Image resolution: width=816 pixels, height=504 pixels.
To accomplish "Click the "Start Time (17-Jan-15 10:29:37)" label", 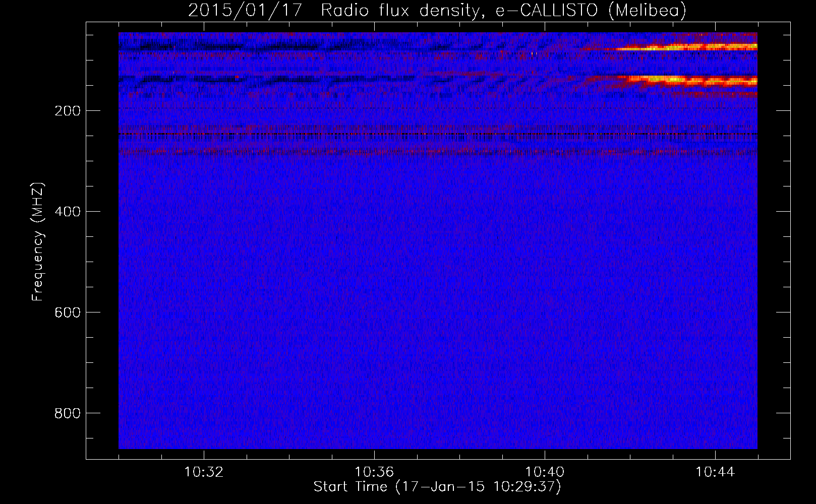I will [x=437, y=487].
